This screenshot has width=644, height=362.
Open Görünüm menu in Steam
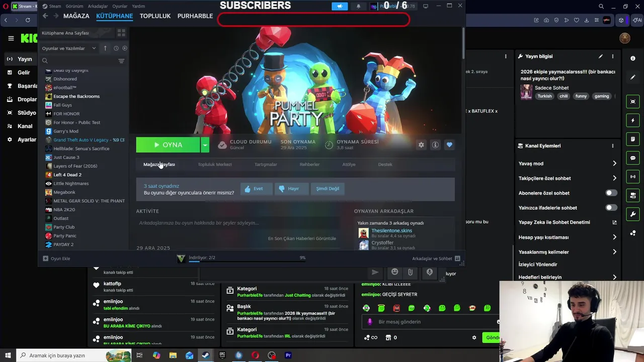click(x=74, y=6)
